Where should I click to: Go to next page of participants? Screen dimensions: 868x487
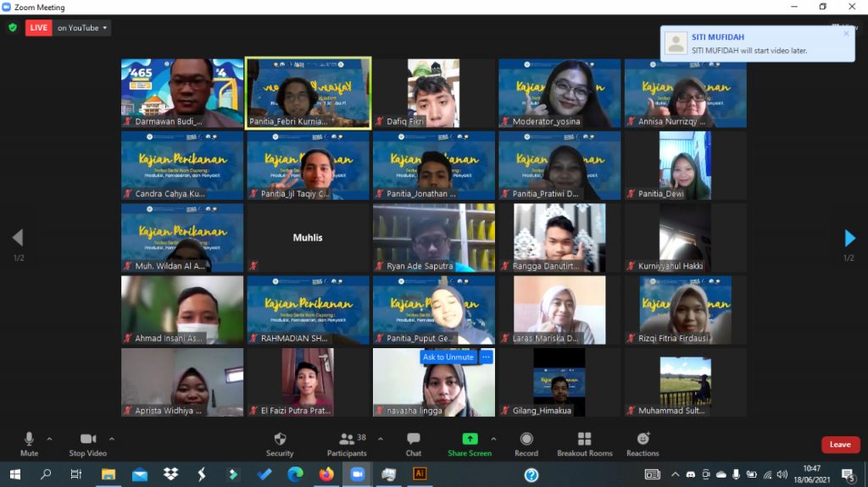849,238
